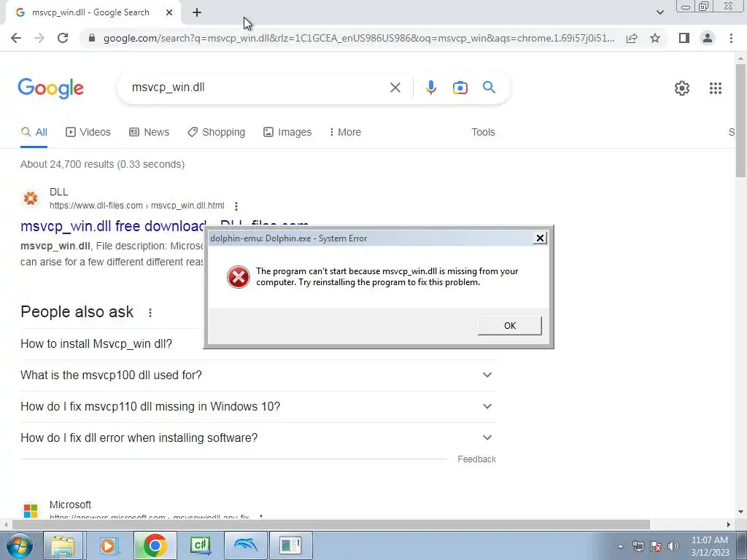
Task: Click the magnifier search button
Action: click(x=489, y=87)
